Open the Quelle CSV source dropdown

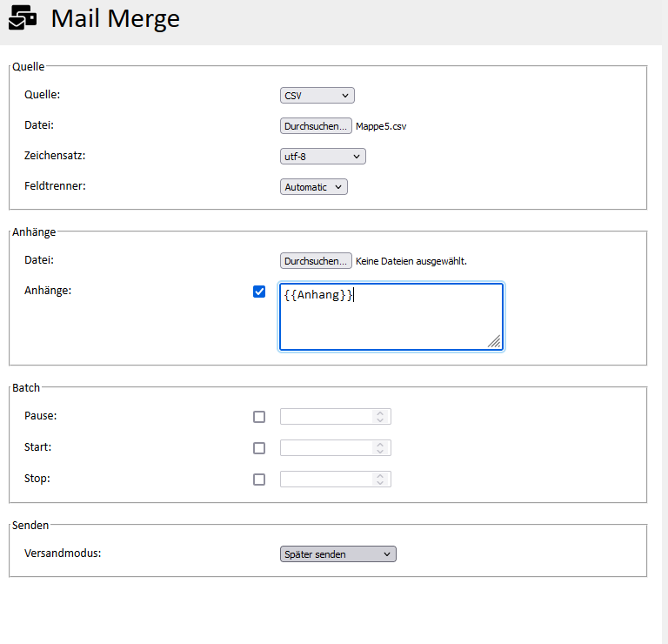(x=317, y=96)
